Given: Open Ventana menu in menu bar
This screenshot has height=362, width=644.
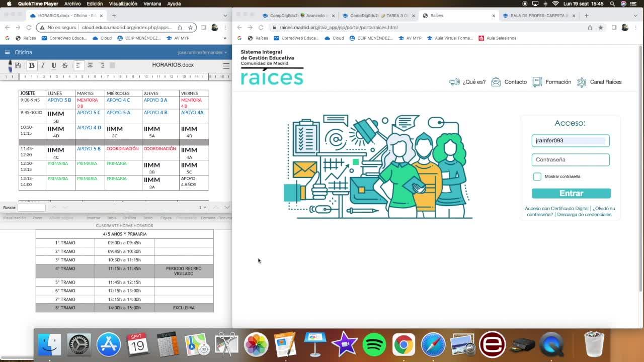Looking at the screenshot, I should (152, 4).
